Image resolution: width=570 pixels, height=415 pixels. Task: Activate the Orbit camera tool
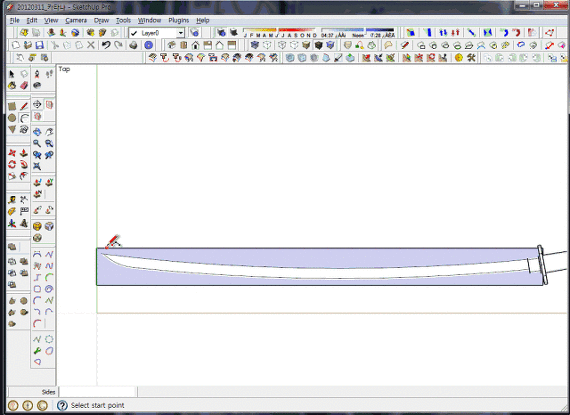pyautogui.click(x=37, y=132)
